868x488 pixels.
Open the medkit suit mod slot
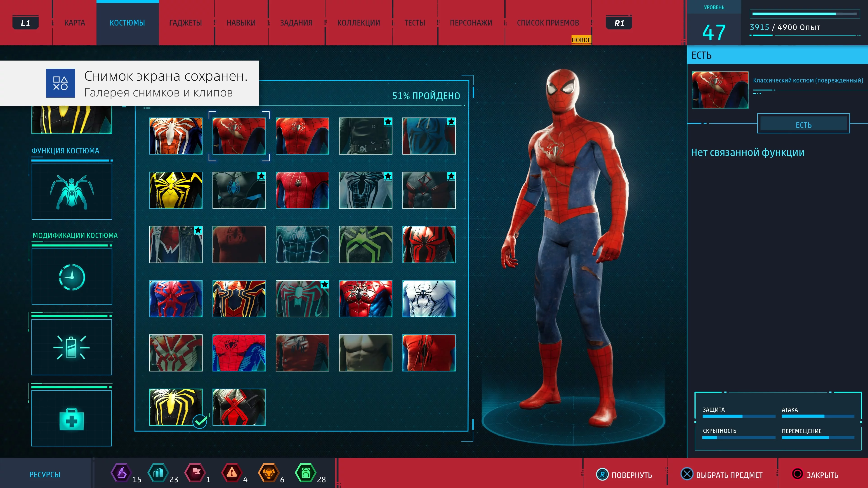click(72, 419)
